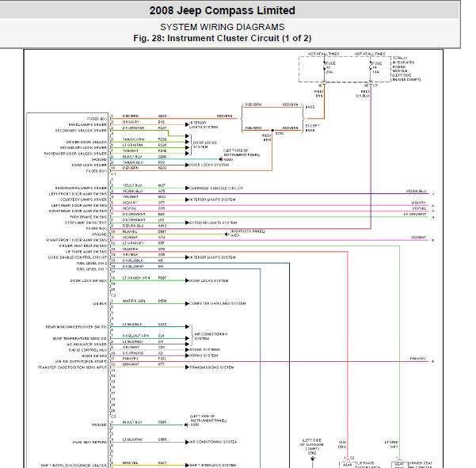The width and height of the screenshot is (476, 468).
Task: Click the "(RIGHT KICK PANEL)" ground note
Action: pos(248,231)
